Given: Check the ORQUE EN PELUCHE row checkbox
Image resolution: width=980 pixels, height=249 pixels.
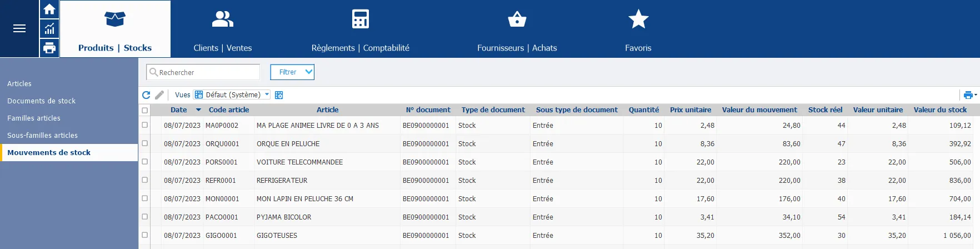Looking at the screenshot, I should coord(145,143).
